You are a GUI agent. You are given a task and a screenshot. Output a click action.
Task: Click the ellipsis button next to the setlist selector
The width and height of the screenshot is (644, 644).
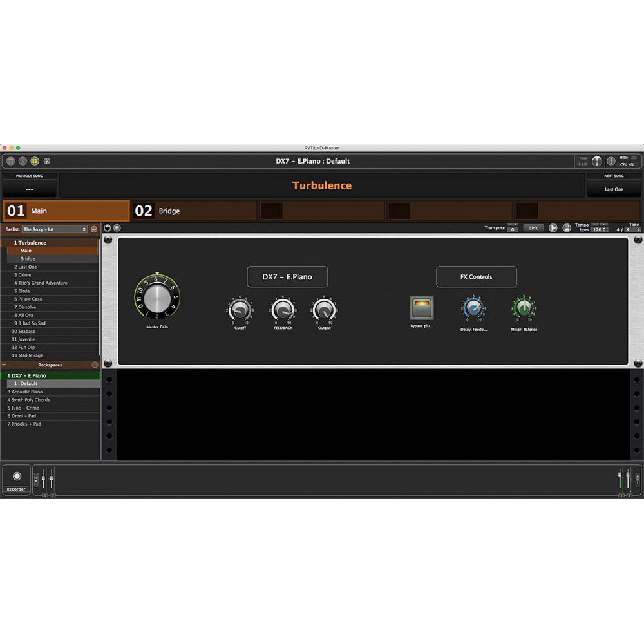pos(93,229)
